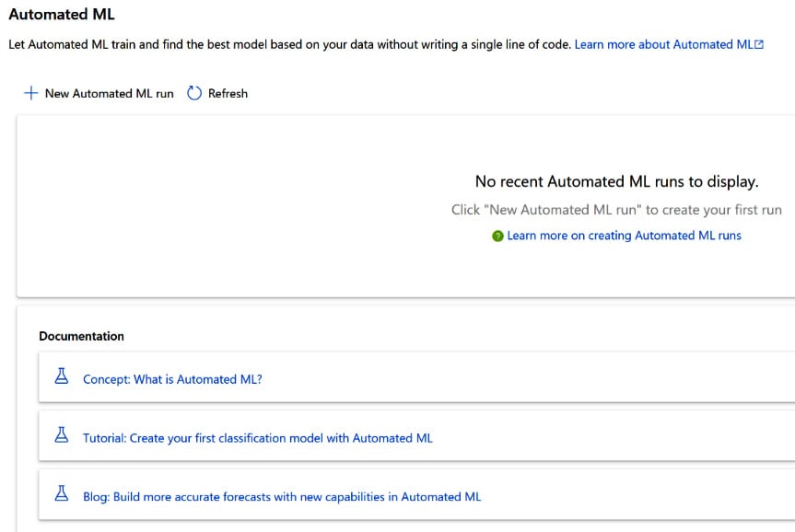This screenshot has height=532, width=795.
Task: Click the Automated ML page heading
Action: pos(62,14)
